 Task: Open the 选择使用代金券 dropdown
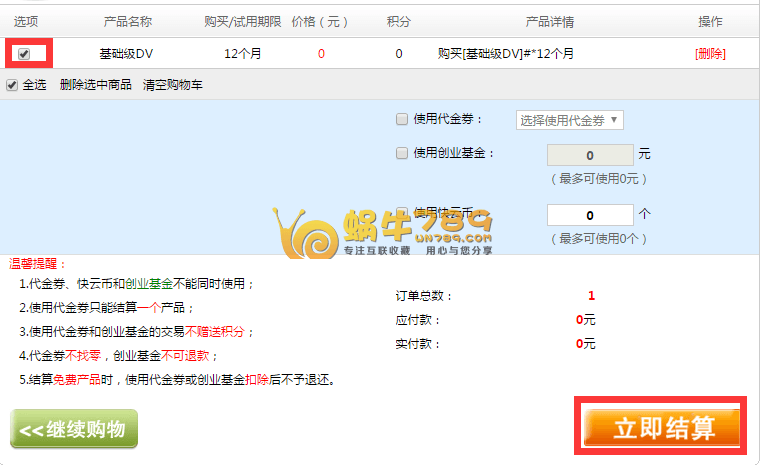569,120
